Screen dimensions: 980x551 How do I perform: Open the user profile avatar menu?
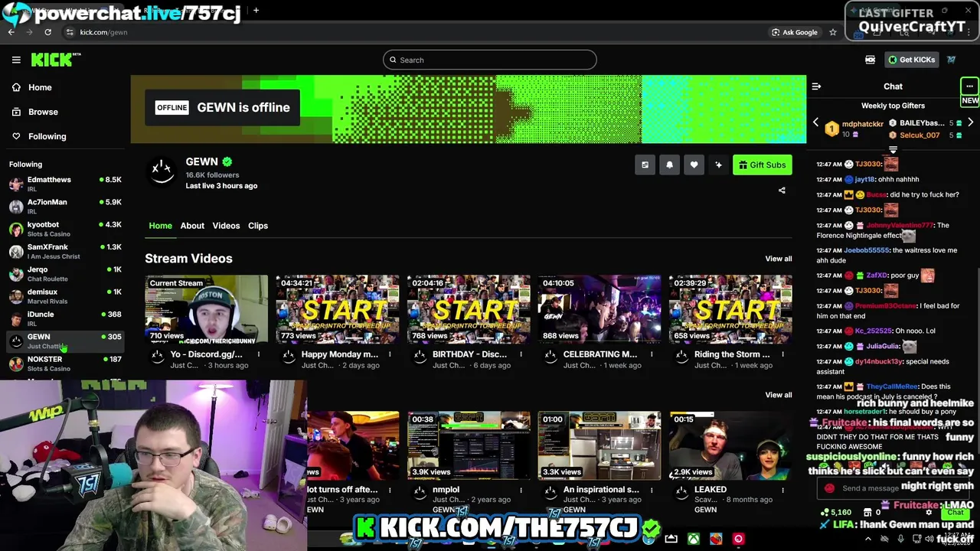(x=952, y=60)
